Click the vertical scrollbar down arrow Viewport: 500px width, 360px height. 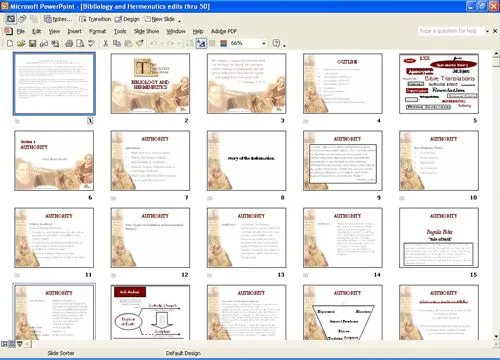click(x=496, y=336)
